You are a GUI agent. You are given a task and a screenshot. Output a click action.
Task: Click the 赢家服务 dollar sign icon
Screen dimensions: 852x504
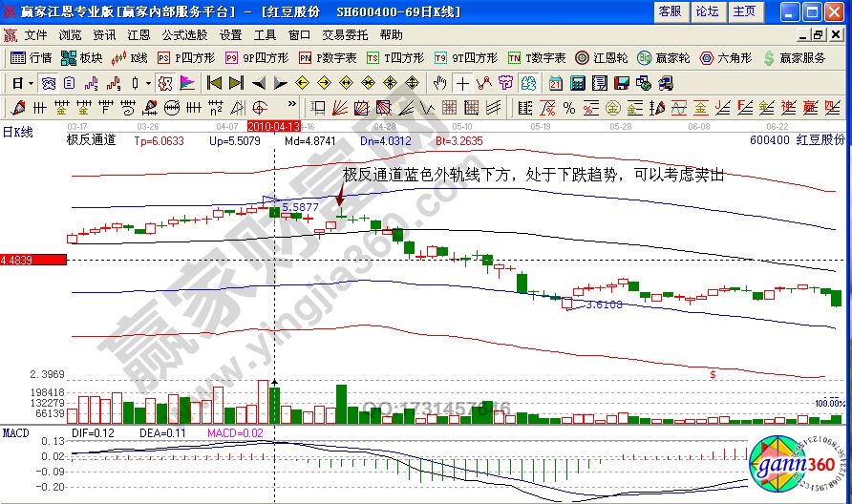tap(769, 57)
